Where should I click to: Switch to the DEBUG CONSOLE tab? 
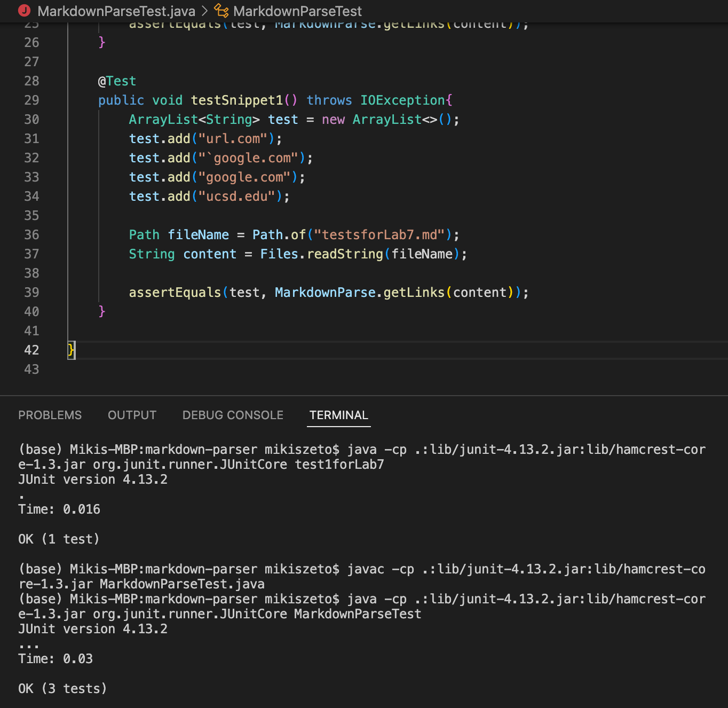coord(233,415)
